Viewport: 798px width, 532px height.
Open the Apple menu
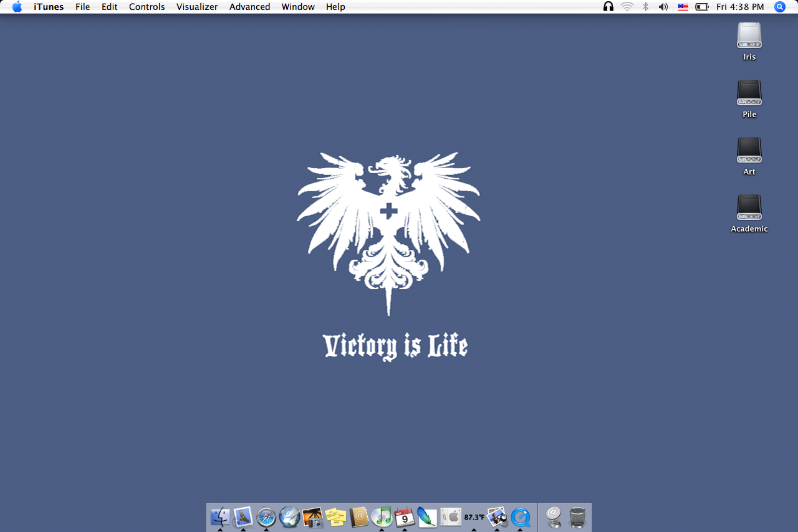click(x=17, y=7)
